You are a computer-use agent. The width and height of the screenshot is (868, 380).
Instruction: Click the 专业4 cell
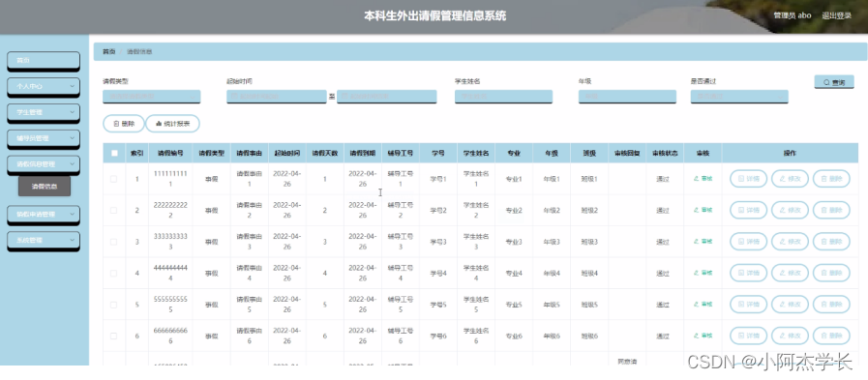(x=514, y=274)
